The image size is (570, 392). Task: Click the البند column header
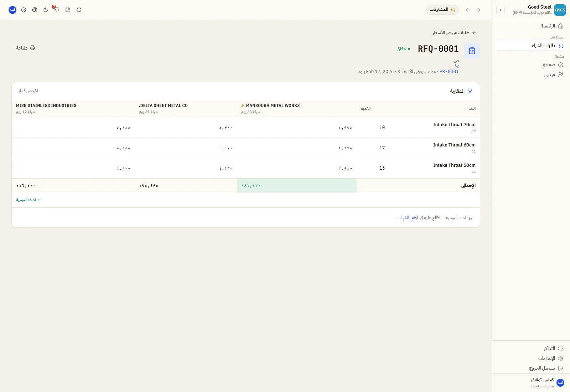[472, 108]
